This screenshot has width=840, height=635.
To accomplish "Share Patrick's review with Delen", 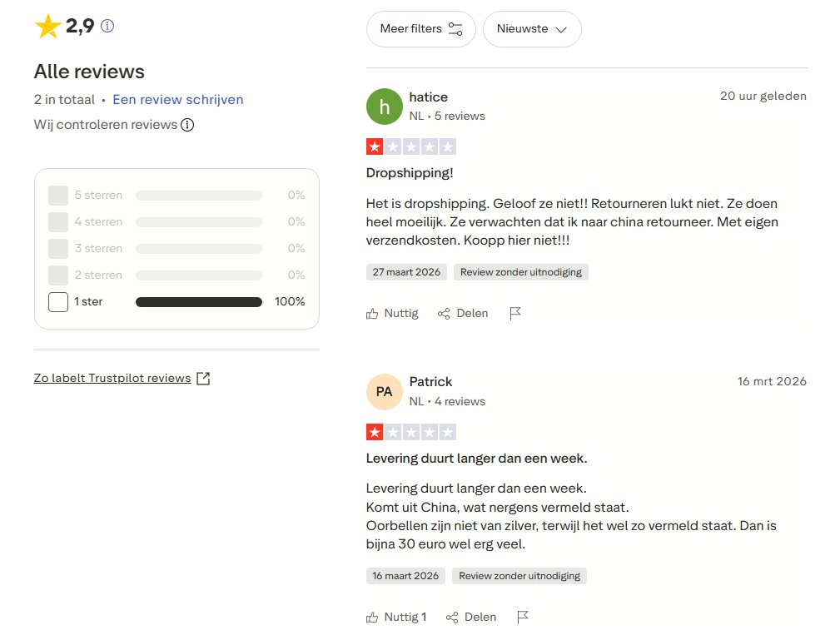I will [471, 618].
